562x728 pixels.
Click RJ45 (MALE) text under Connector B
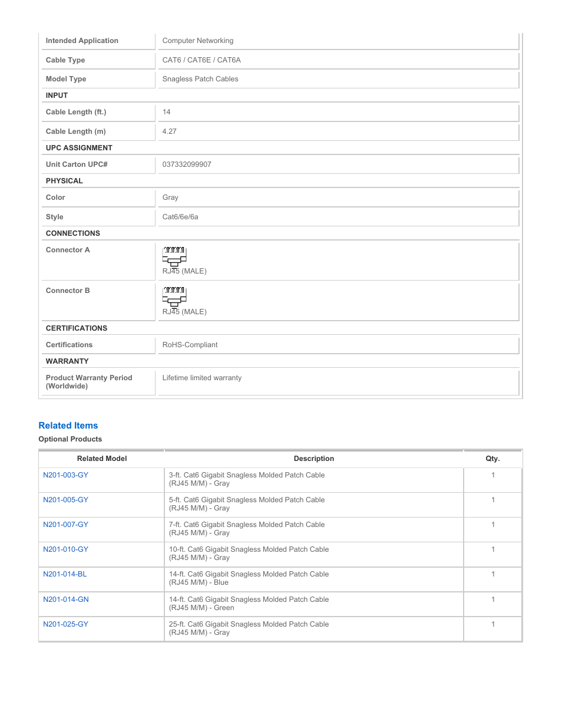point(184,312)
